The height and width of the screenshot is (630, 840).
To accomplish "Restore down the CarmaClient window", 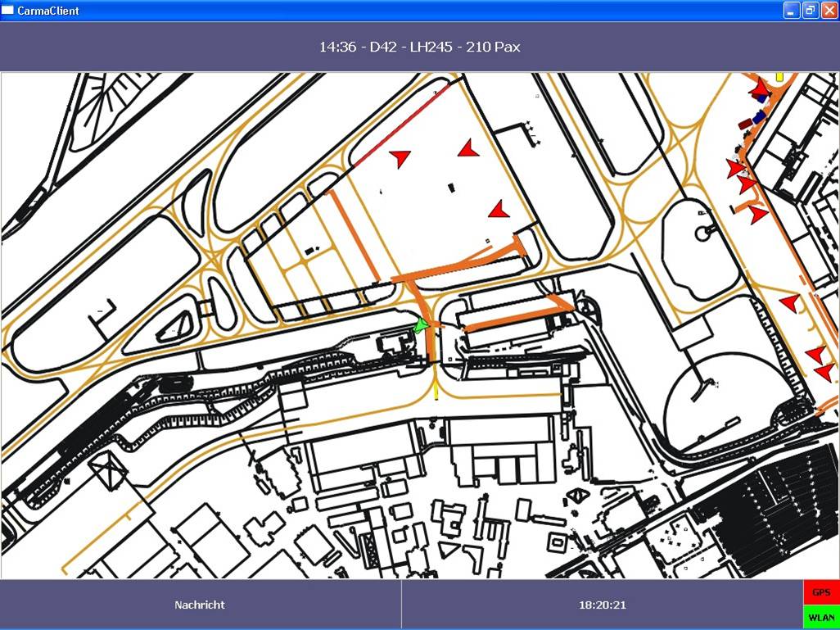I will (x=809, y=11).
